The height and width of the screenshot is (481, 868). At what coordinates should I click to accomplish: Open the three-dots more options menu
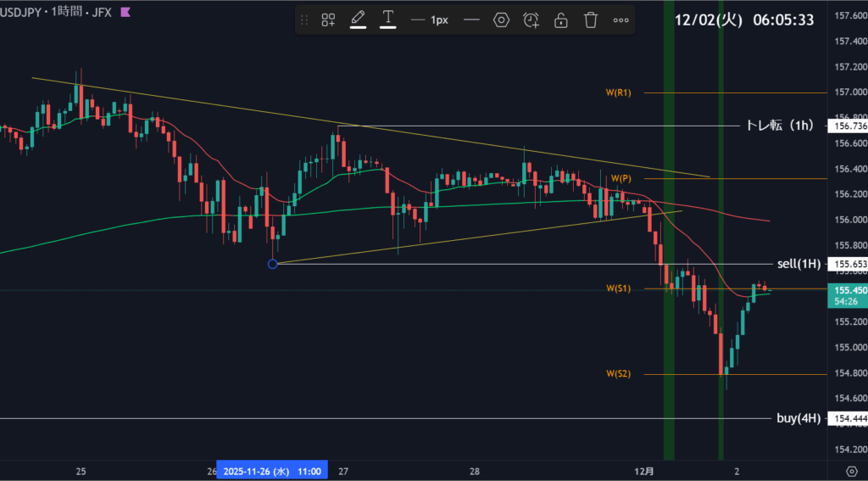(621, 20)
